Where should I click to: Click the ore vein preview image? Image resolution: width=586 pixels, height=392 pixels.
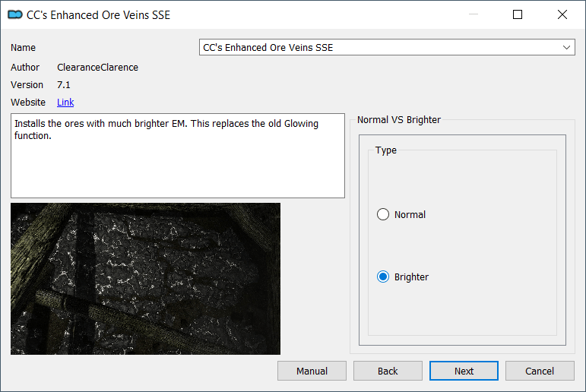point(145,279)
